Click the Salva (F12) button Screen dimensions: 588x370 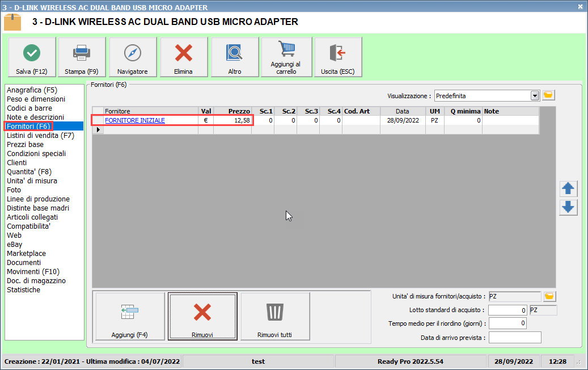tap(32, 57)
